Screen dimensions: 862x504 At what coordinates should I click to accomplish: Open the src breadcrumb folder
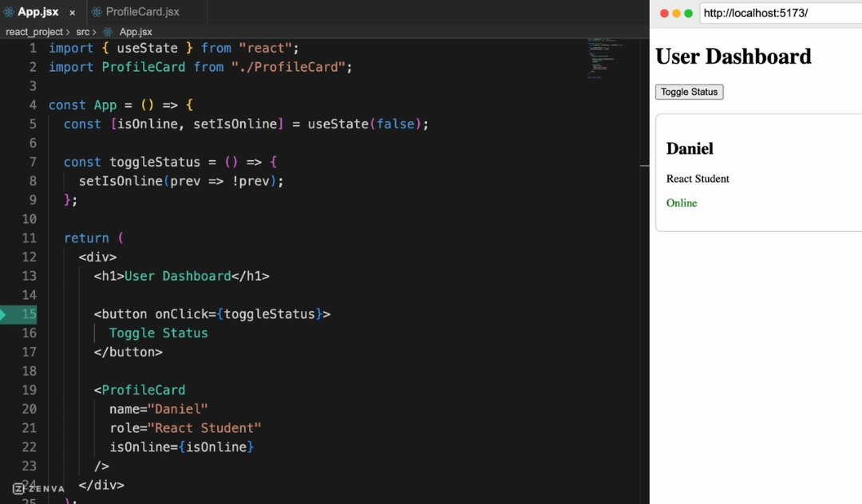point(82,32)
